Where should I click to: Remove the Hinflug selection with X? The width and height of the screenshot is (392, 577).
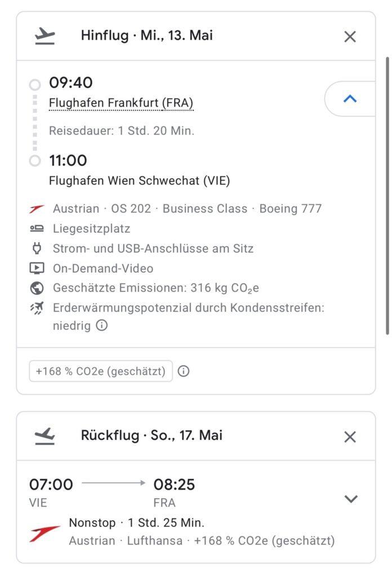[350, 37]
